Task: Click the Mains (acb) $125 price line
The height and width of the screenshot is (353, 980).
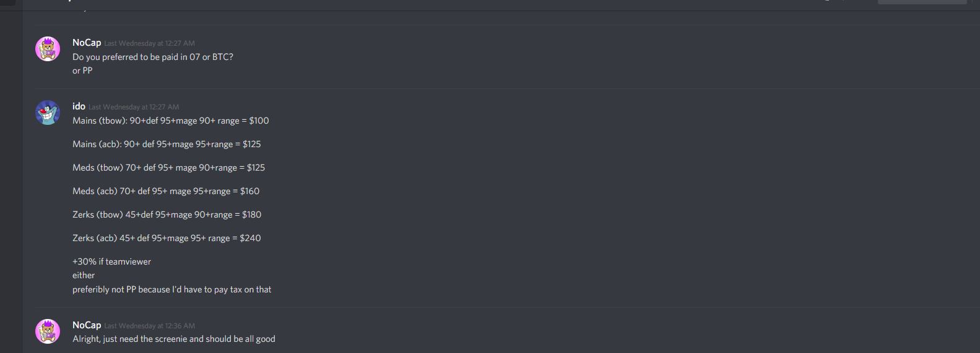Action: point(167,144)
